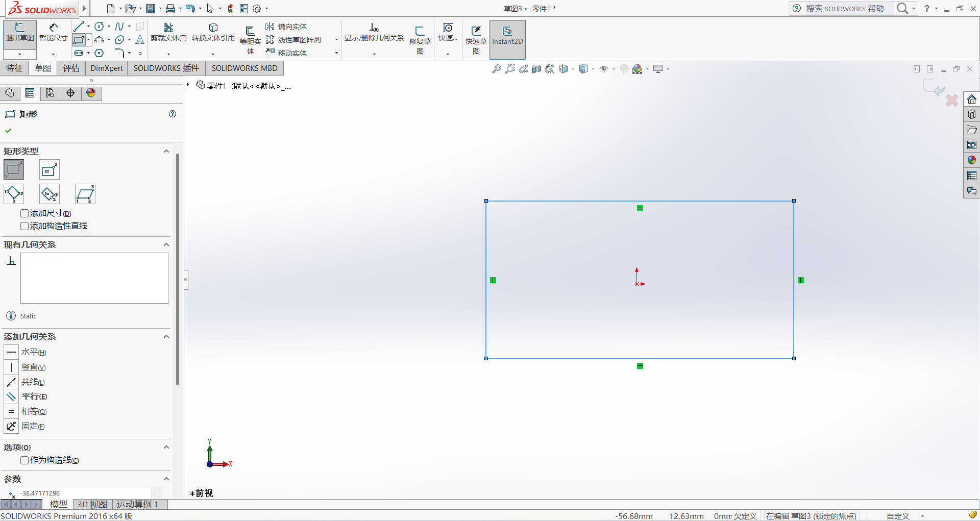
Task: Select the 3-point corner rectangle type
Action: 14,194
